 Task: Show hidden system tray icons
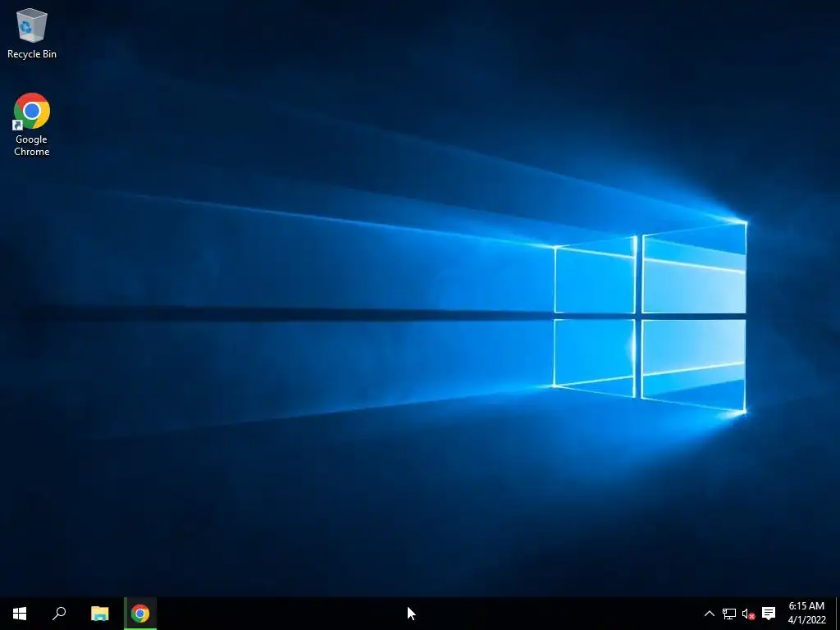[709, 614]
